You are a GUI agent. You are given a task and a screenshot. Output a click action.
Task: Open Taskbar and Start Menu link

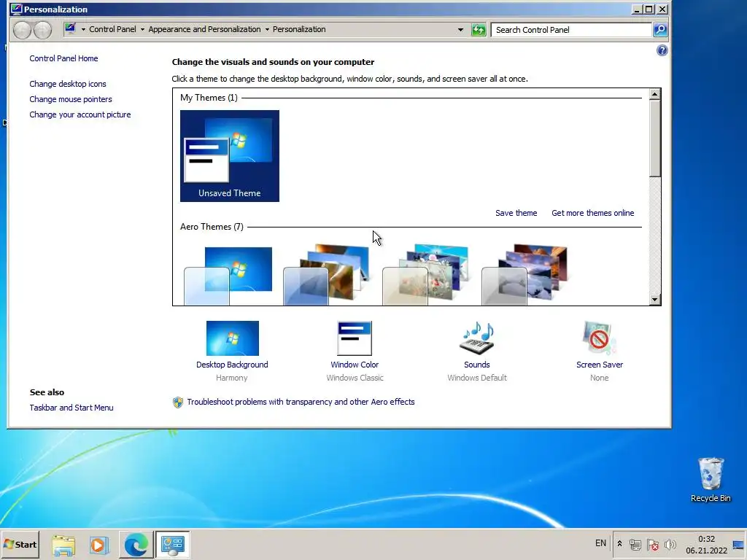[71, 408]
